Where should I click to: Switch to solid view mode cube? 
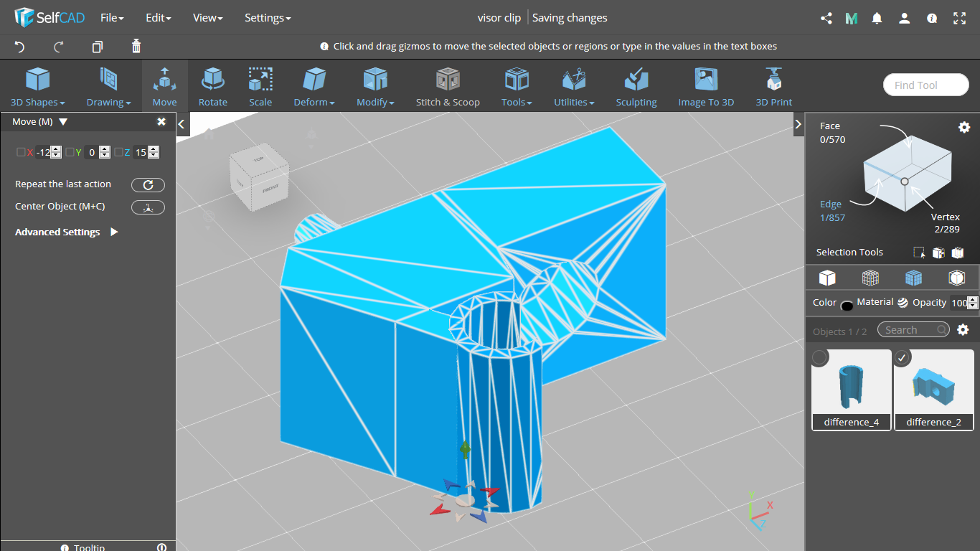coord(827,278)
